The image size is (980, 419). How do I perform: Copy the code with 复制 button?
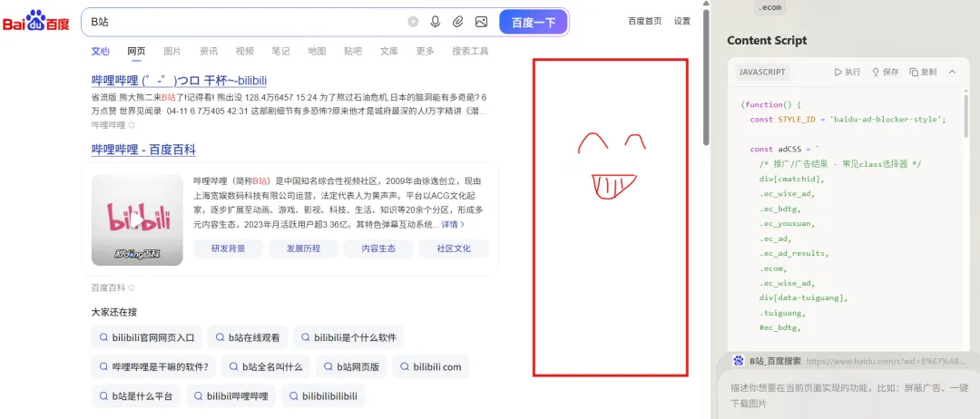point(923,72)
